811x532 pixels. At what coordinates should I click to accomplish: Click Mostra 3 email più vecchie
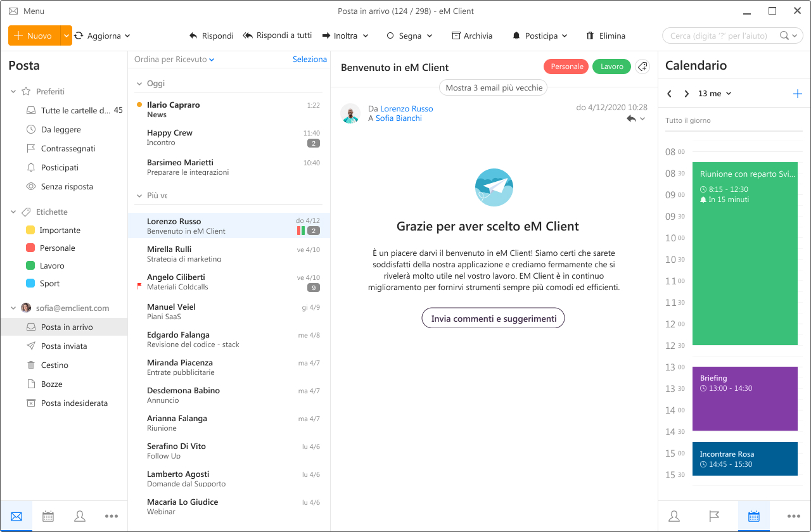tap(494, 88)
